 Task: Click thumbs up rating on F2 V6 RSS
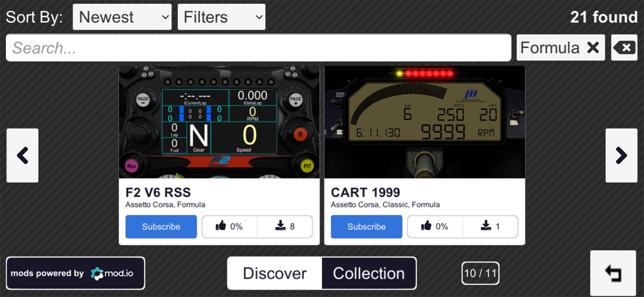pyautogui.click(x=229, y=227)
